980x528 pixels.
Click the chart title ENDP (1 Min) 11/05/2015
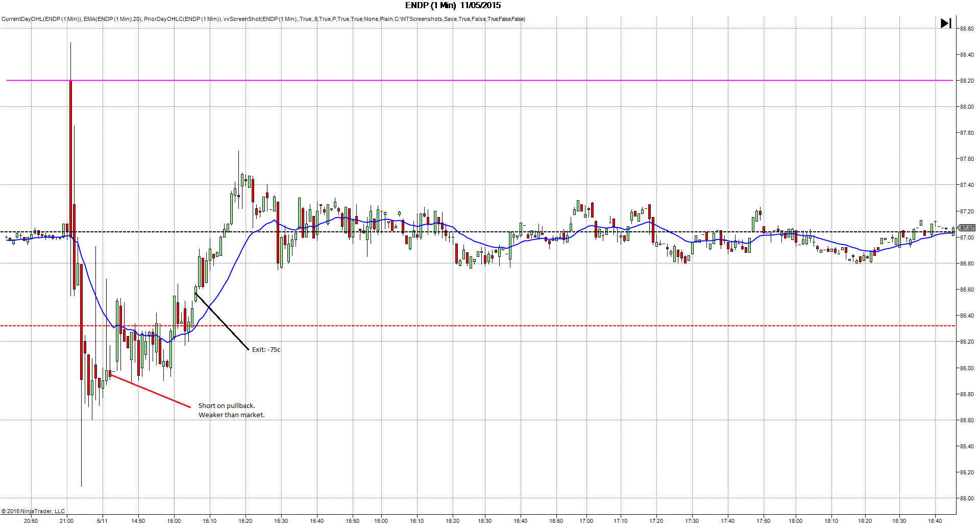[x=453, y=5]
